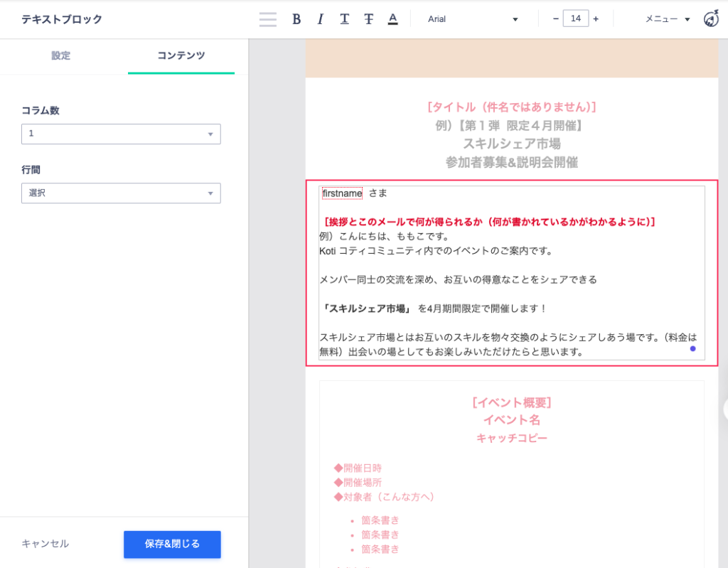Click the 参加者募集&説明会開催 title line
Screen dimensions: 728x568
coord(512,163)
